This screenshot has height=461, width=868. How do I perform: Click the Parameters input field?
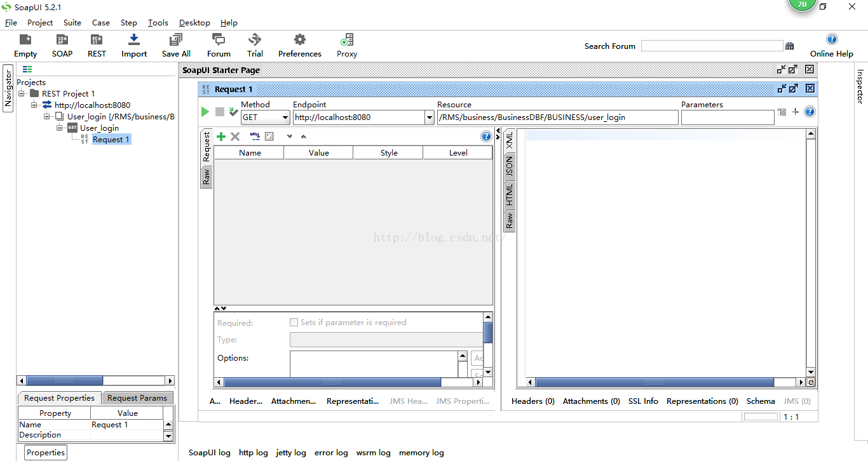pos(728,117)
